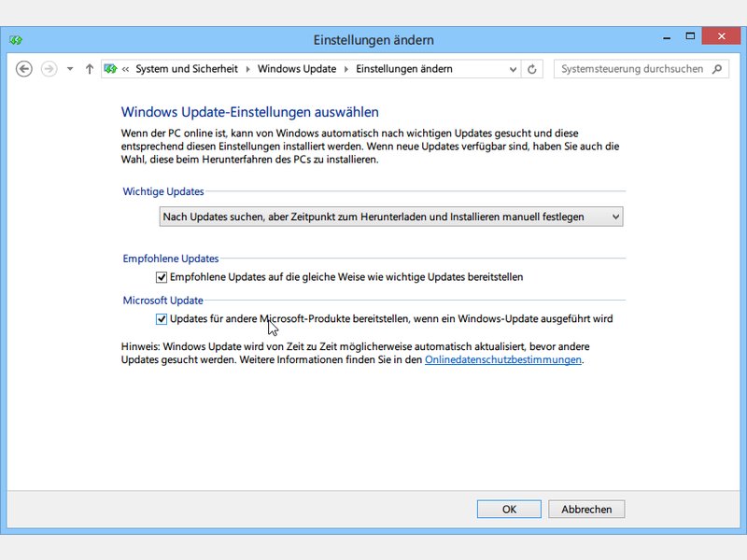
Task: Click the 'Wichtige Updates' section label
Action: tap(162, 191)
